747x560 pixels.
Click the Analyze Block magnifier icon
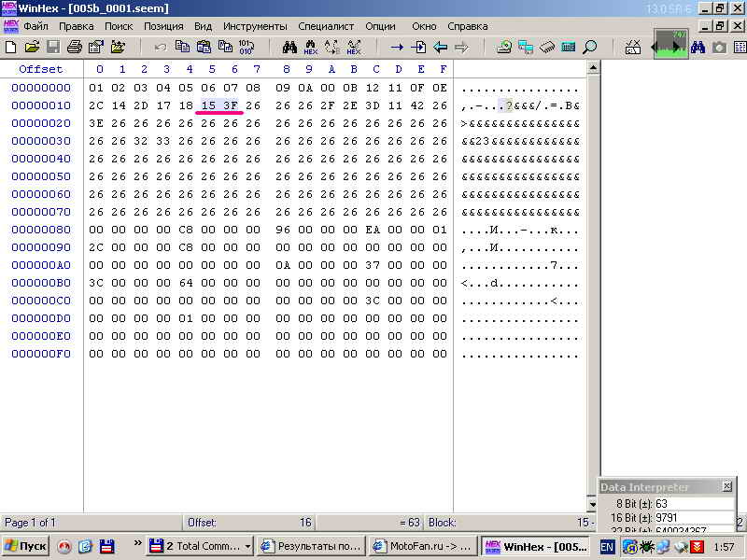tap(590, 47)
